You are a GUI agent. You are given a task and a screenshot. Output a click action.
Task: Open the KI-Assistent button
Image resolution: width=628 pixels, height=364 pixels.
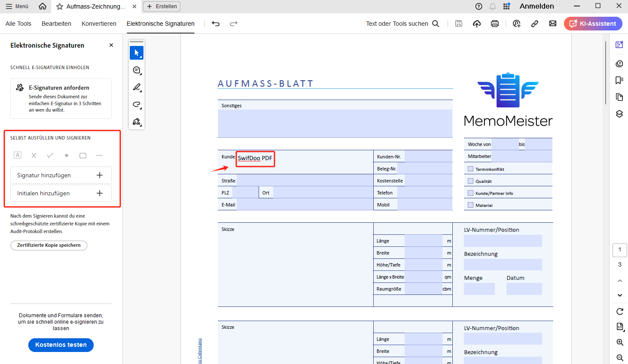point(593,24)
